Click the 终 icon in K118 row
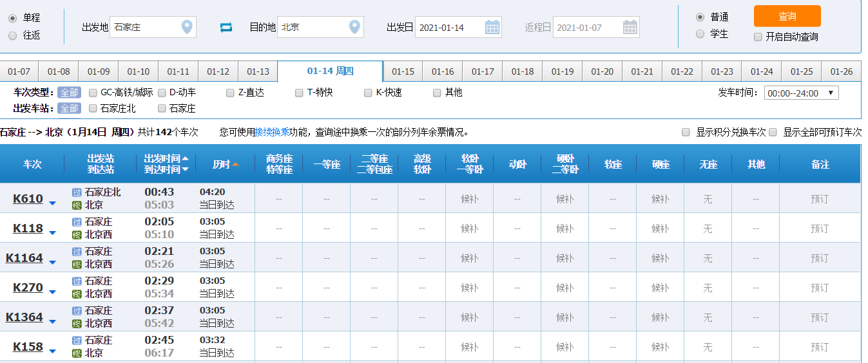 point(77,235)
